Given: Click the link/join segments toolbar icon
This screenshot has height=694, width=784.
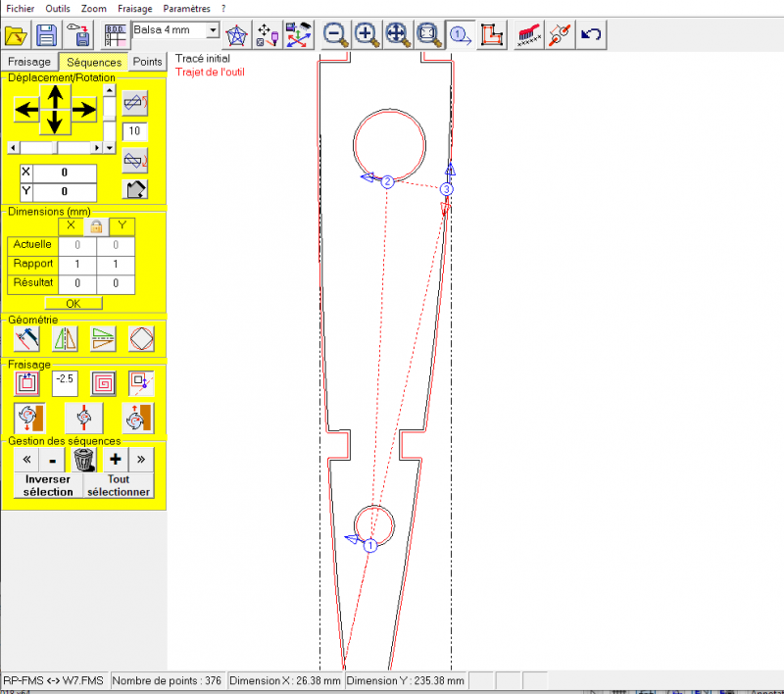Looking at the screenshot, I should point(560,35).
